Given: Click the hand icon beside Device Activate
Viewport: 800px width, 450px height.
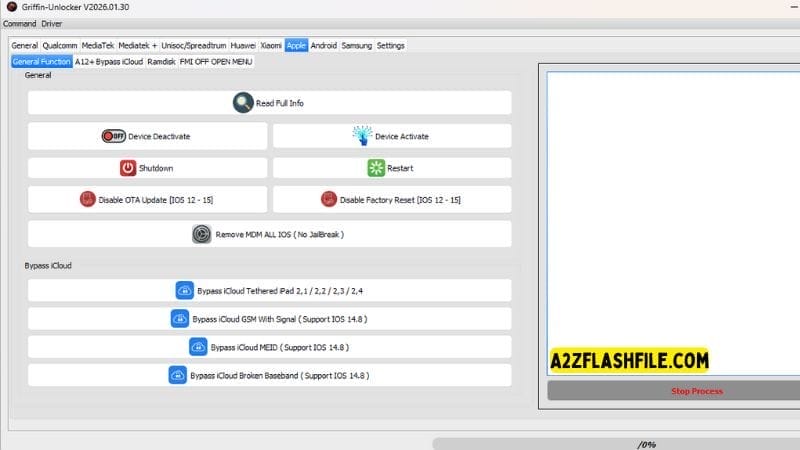Looking at the screenshot, I should tap(362, 136).
